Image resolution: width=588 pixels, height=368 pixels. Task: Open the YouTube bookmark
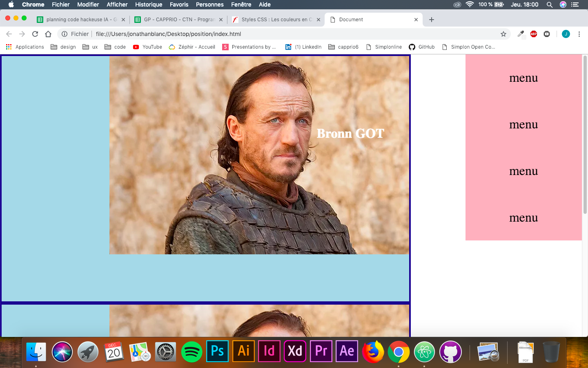[x=147, y=47]
